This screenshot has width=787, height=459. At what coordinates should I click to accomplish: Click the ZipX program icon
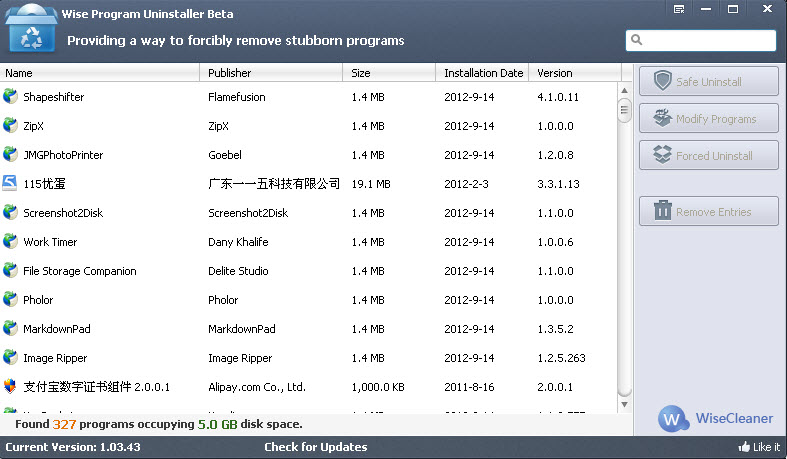click(10, 125)
